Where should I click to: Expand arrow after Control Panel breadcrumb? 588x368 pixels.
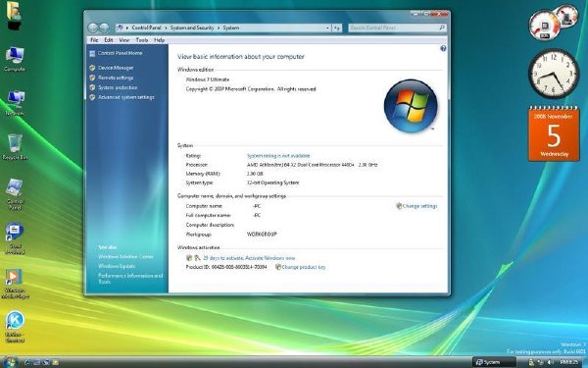[x=167, y=27]
